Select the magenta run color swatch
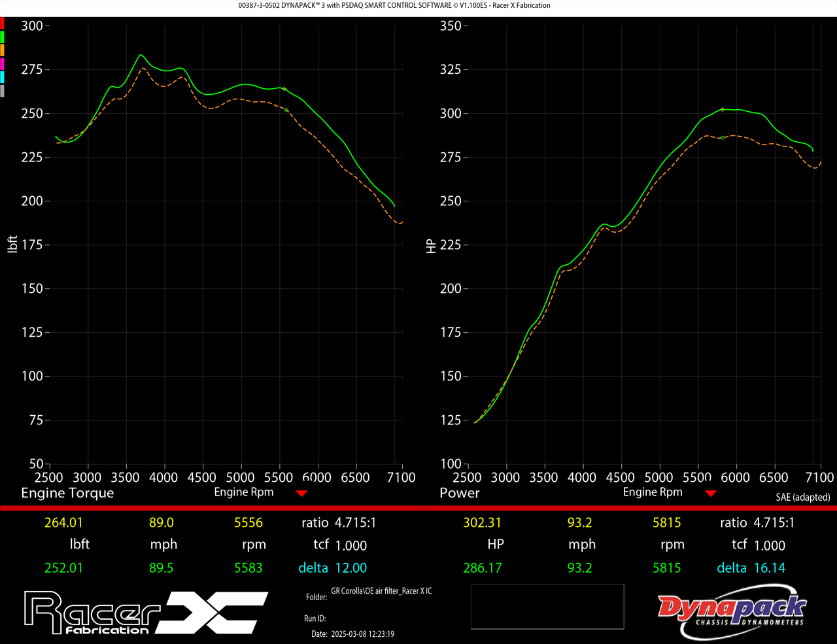Screen dimensions: 837x644 pyautogui.click(x=3, y=63)
